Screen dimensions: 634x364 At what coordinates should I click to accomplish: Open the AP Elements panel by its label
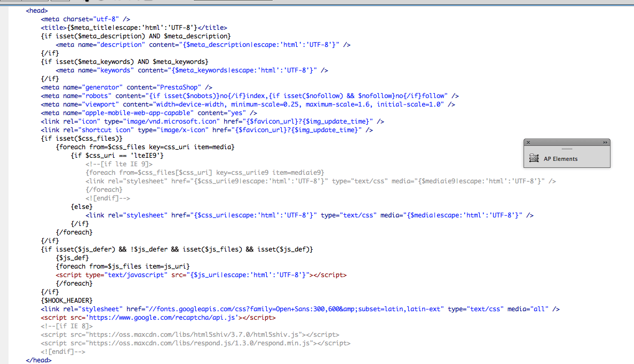click(x=560, y=159)
